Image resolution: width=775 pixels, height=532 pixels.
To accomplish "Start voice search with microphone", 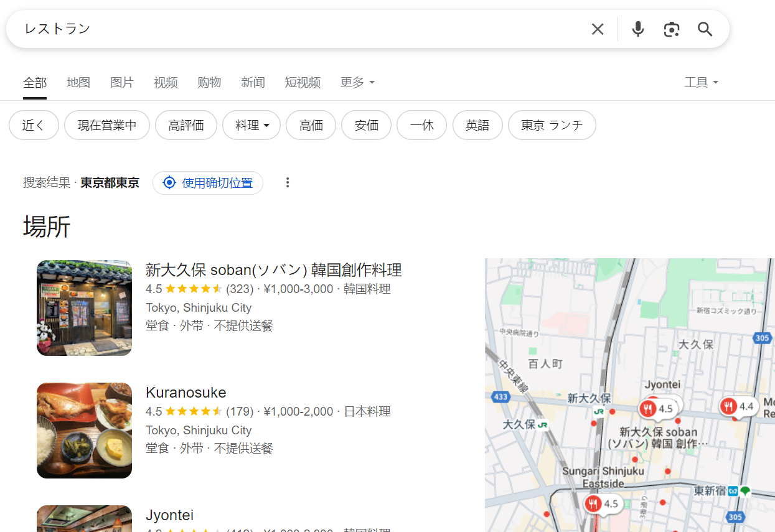I will click(x=638, y=29).
